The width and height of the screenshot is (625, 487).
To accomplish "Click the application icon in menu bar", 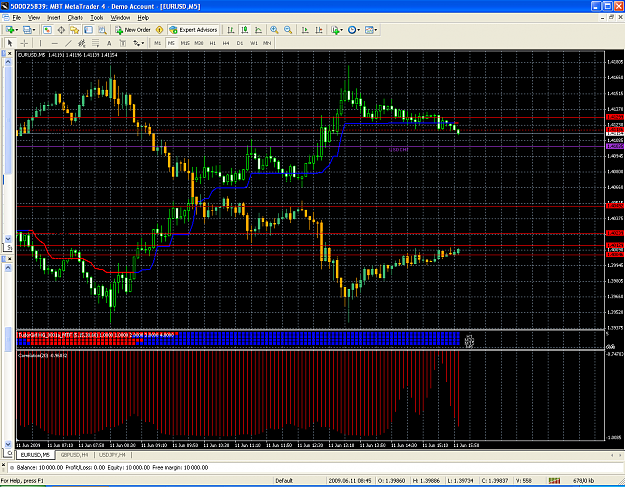I will 6,18.
